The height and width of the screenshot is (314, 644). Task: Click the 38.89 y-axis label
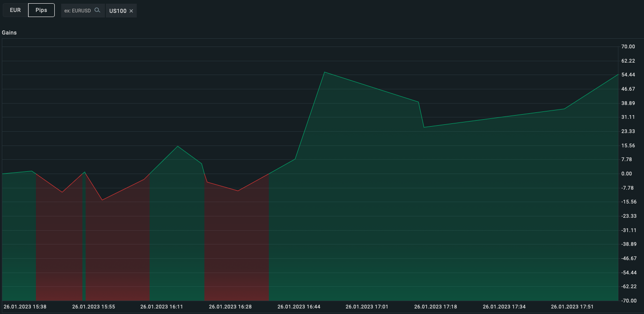pos(628,103)
